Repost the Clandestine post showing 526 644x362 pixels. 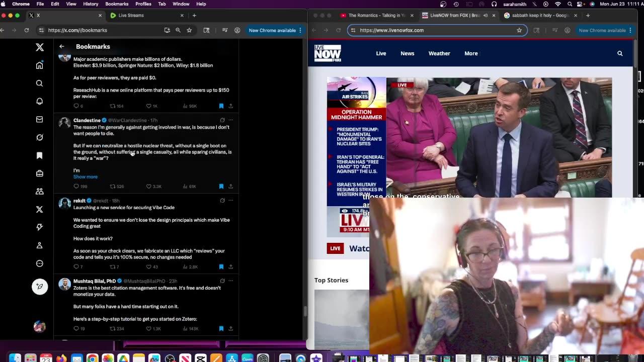pos(113,187)
